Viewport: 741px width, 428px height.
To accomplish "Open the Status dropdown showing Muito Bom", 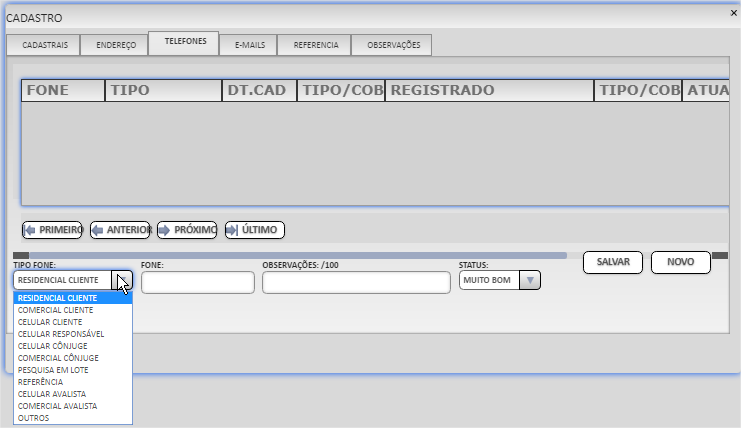I will coord(531,281).
